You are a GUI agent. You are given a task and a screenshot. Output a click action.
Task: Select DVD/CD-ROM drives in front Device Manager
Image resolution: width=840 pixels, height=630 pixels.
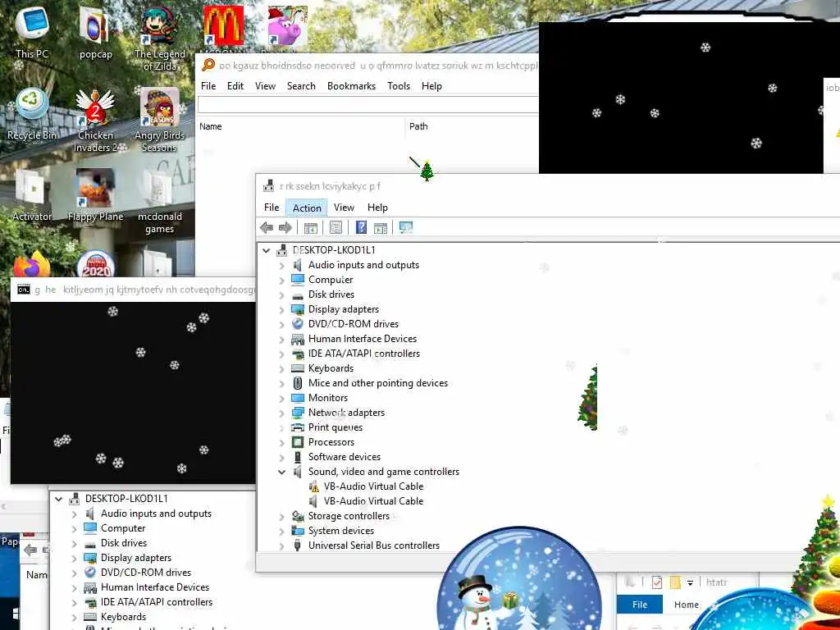(x=353, y=324)
